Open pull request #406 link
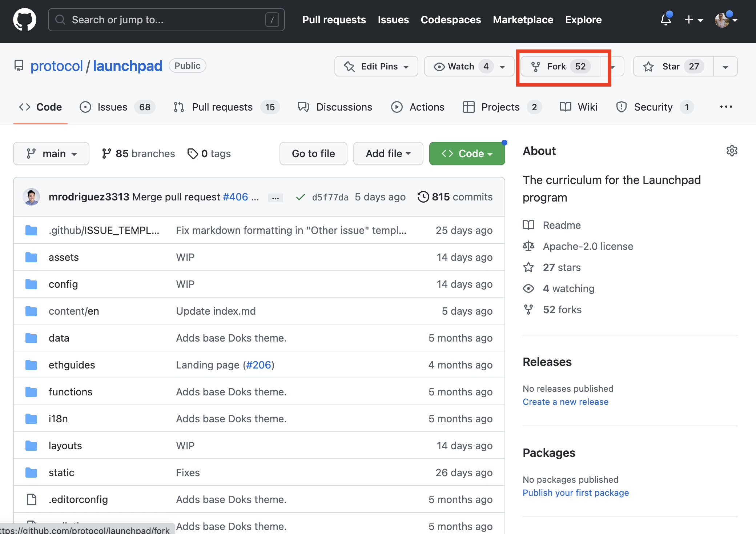Viewport: 756px width, 534px height. coord(235,197)
